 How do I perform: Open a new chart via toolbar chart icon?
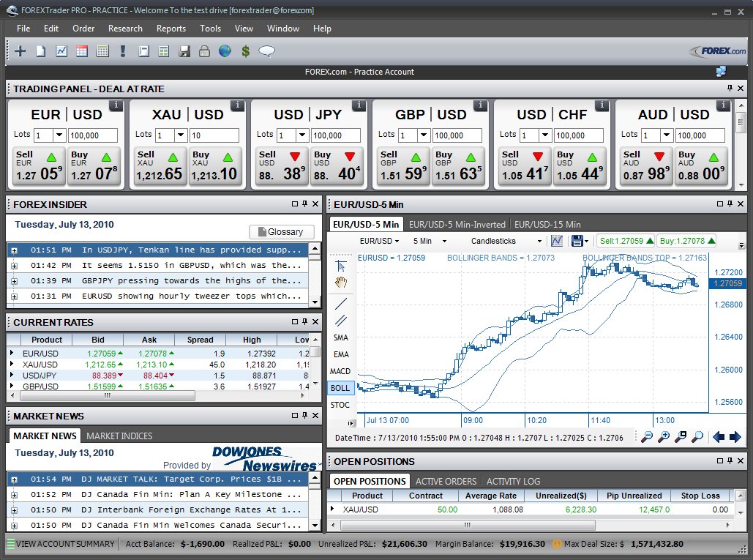(x=61, y=51)
